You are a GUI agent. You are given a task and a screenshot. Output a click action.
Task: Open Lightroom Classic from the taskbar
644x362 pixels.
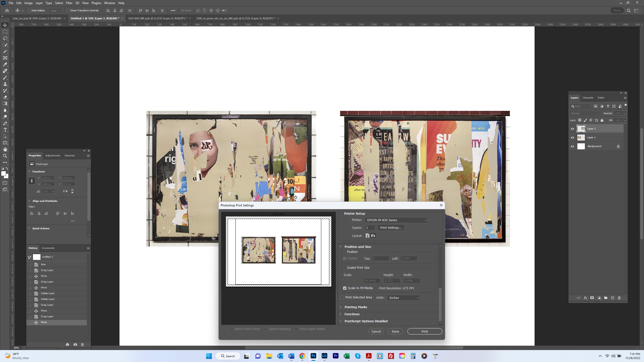pos(324,356)
